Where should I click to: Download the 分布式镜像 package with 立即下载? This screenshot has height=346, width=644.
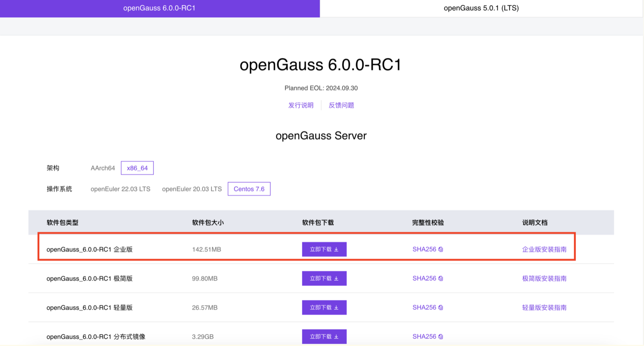324,337
